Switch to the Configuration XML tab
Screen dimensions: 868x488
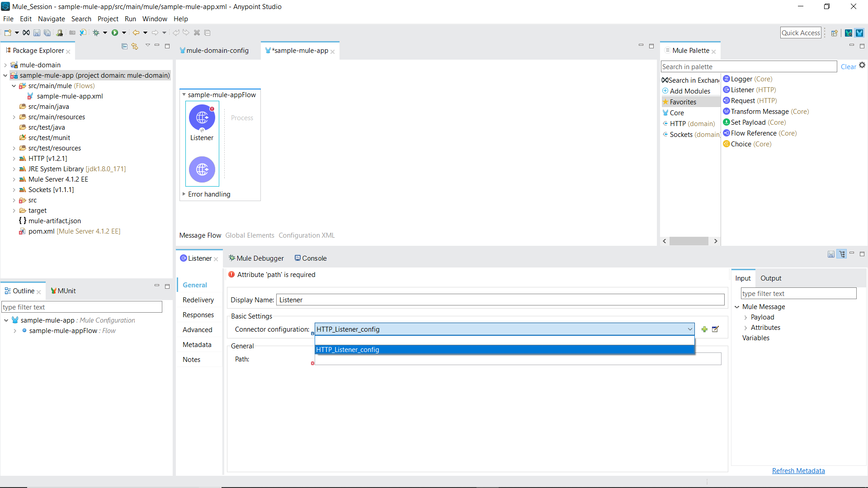pos(307,235)
